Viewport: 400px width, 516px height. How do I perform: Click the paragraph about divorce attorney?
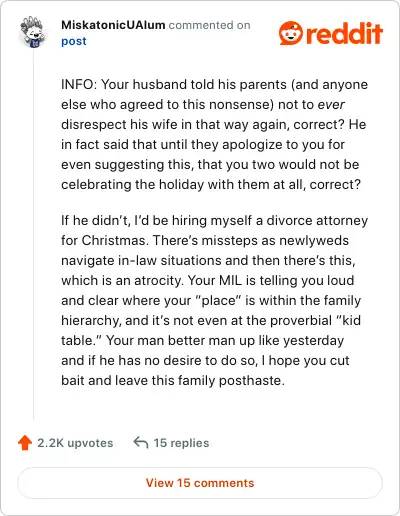[214, 300]
